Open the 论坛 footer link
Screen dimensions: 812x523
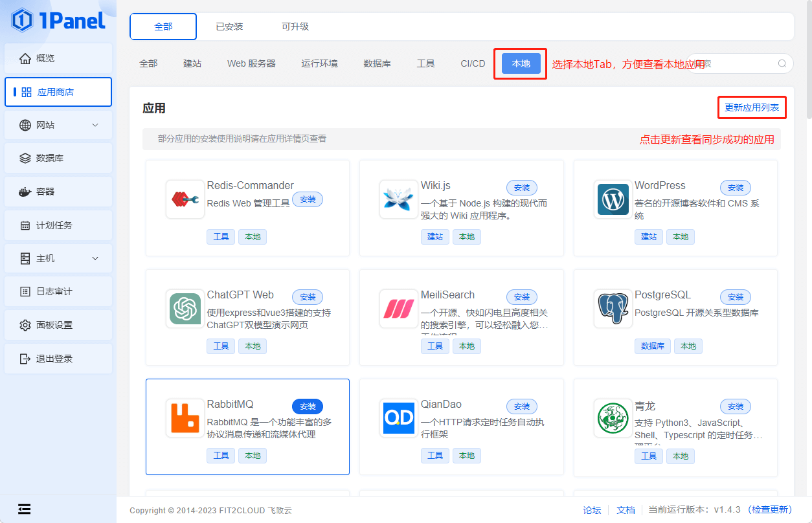click(592, 510)
